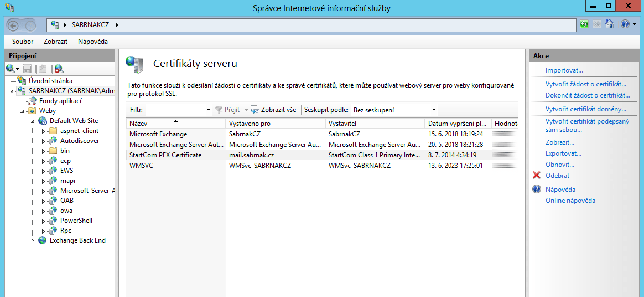Open the Nápověda menu in menu bar
Image resolution: width=644 pixels, height=297 pixels.
[93, 42]
